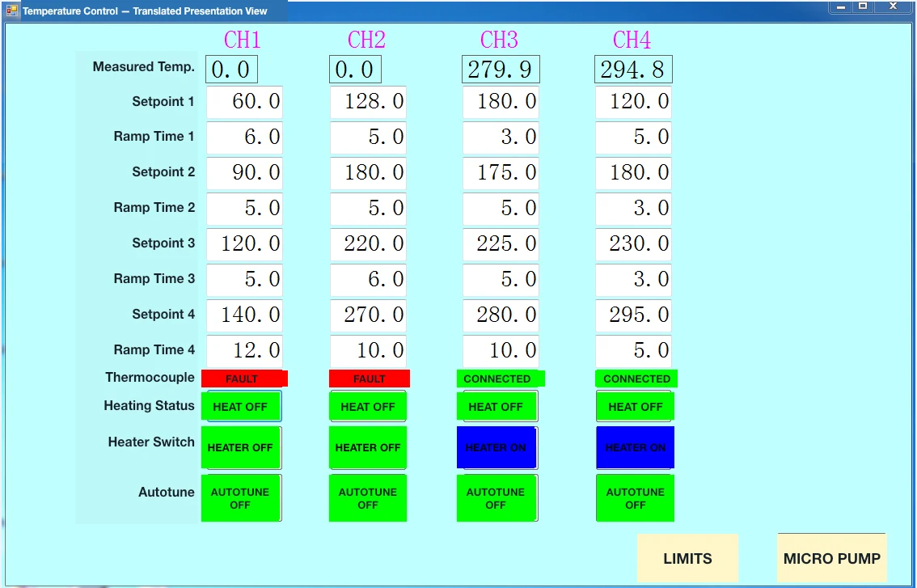917x588 pixels.
Task: Click CH1 Heat Off status button
Action: point(241,406)
